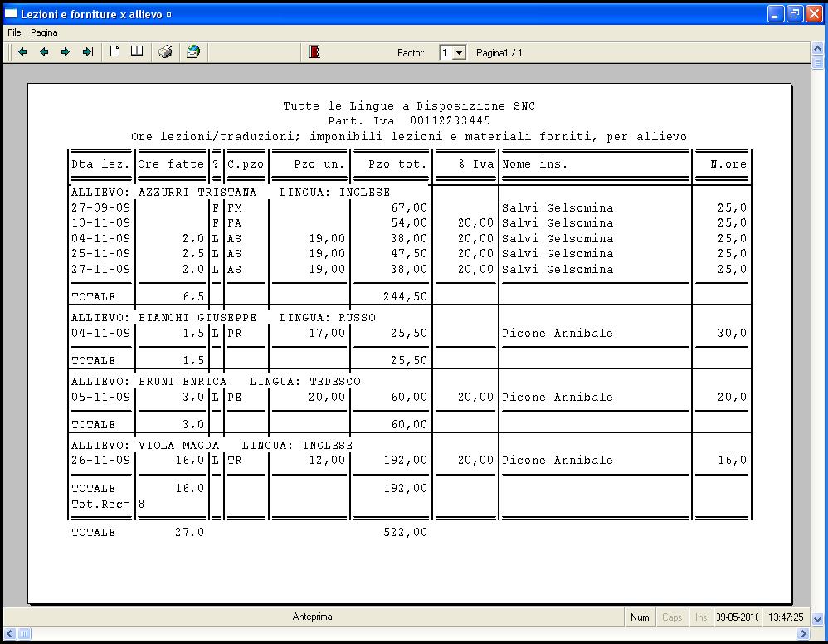Click code PR in Bianchi row
828x644 pixels.
coord(235,334)
